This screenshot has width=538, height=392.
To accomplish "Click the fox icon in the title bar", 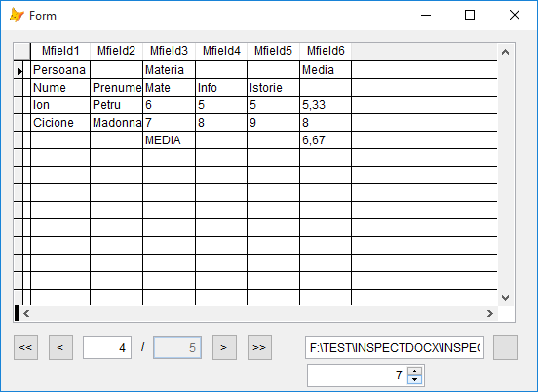I will tap(17, 15).
